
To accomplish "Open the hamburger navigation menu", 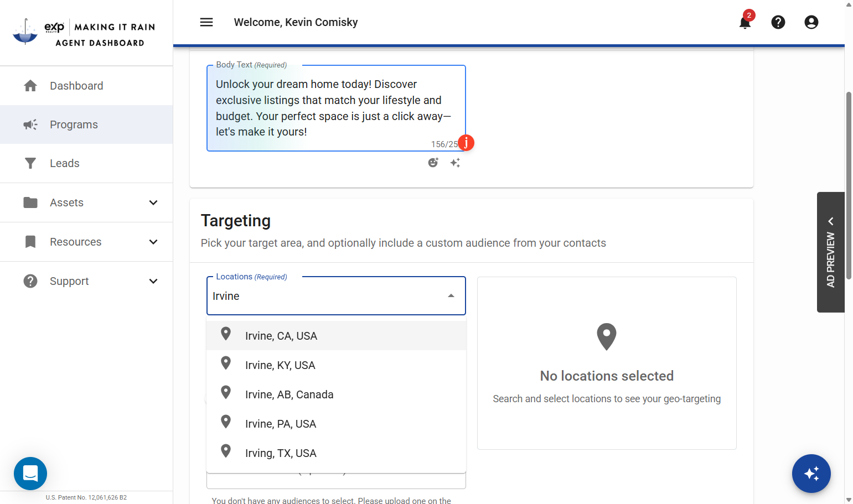I will [206, 22].
